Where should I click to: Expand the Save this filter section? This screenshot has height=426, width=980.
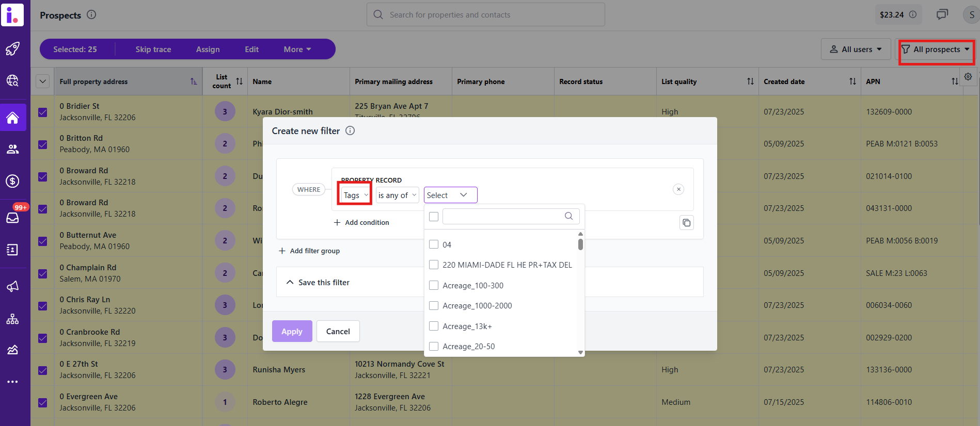pos(318,282)
